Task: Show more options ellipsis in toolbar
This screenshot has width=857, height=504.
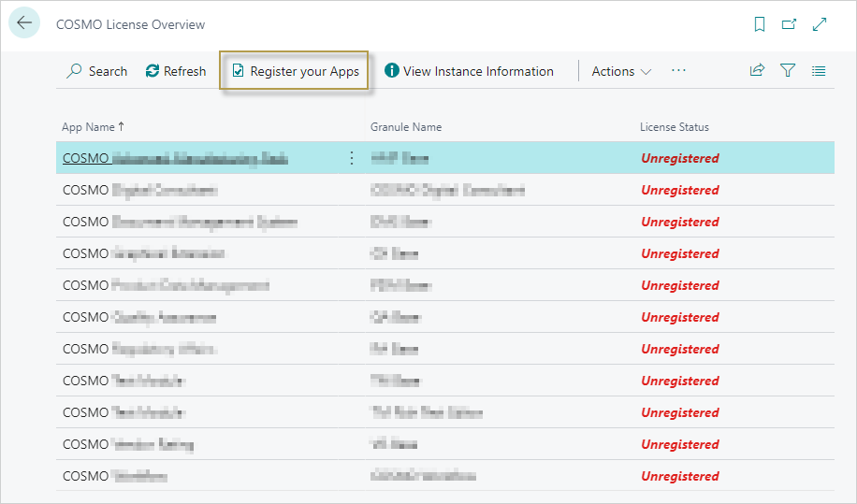Action: pos(678,71)
